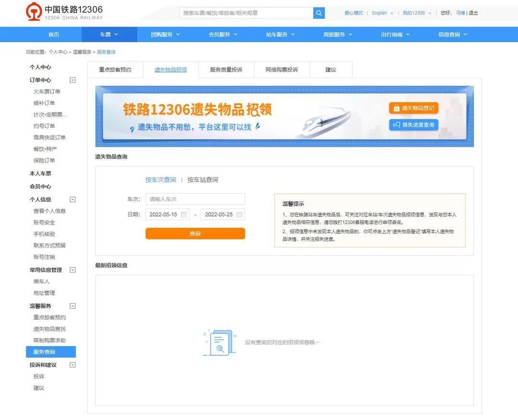
Task: Go to 首页 in the navigation bar
Action: 54,35
